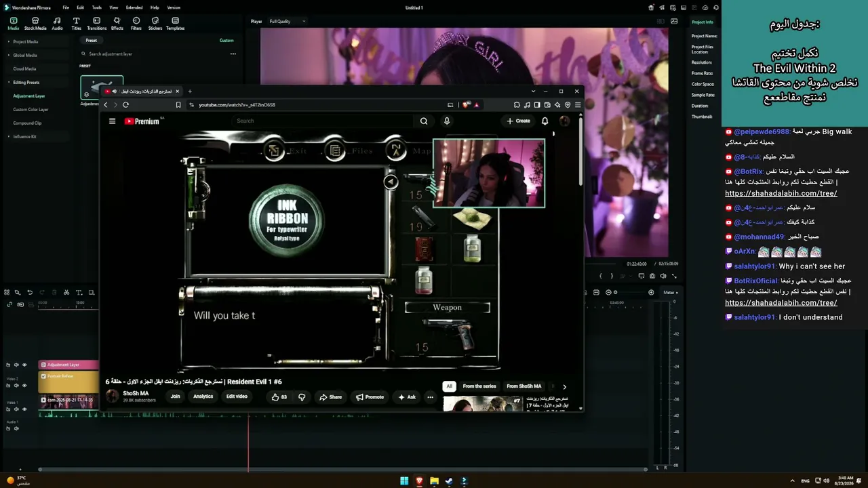
Task: Click the YouTube search magnifier button
Action: pos(424,121)
